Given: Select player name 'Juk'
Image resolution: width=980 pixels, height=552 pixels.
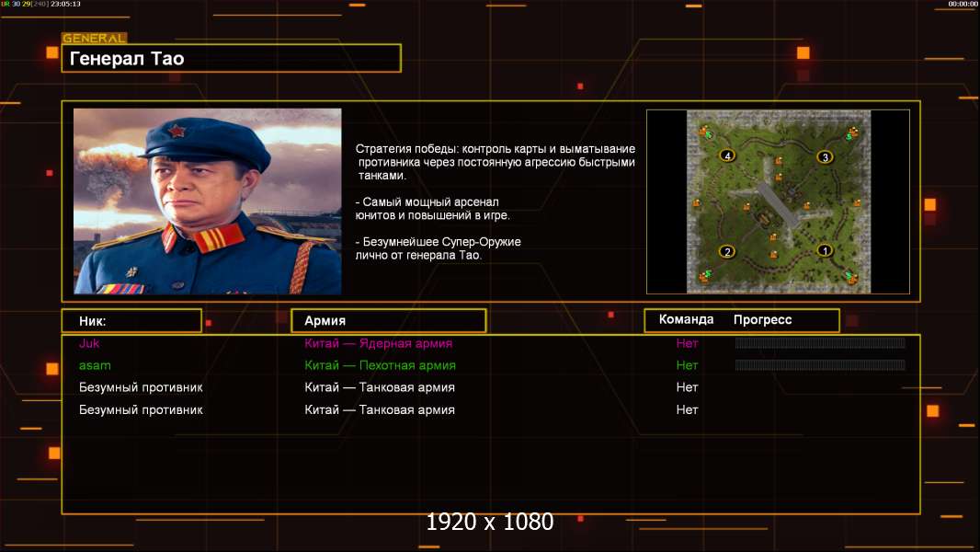Looking at the screenshot, I should (89, 343).
